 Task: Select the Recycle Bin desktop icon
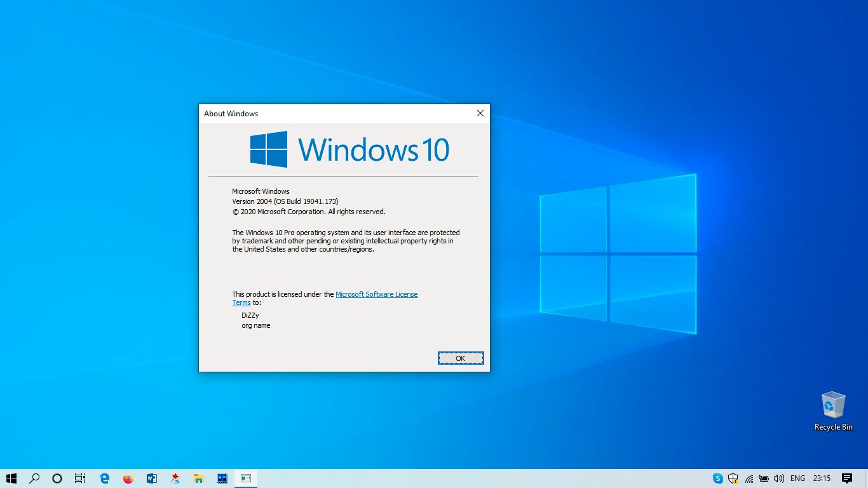tap(834, 412)
